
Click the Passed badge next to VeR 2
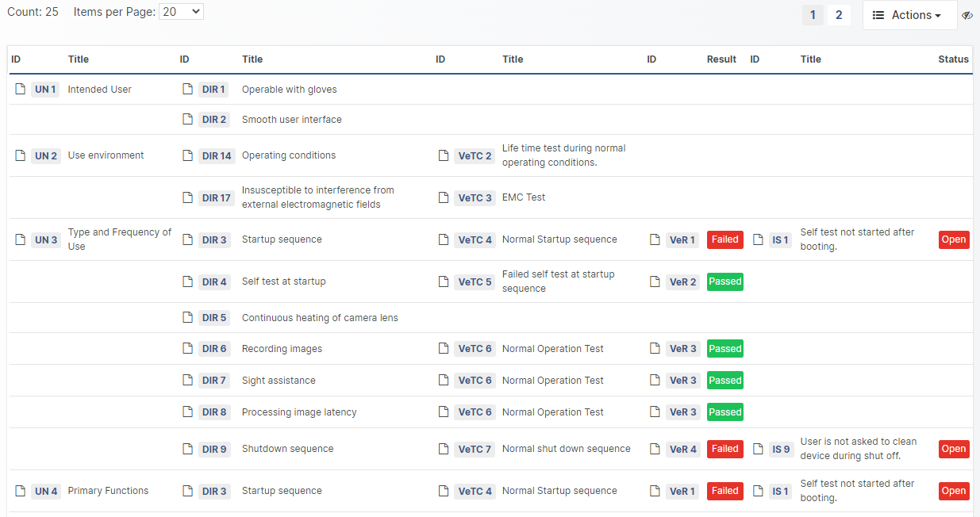click(724, 281)
